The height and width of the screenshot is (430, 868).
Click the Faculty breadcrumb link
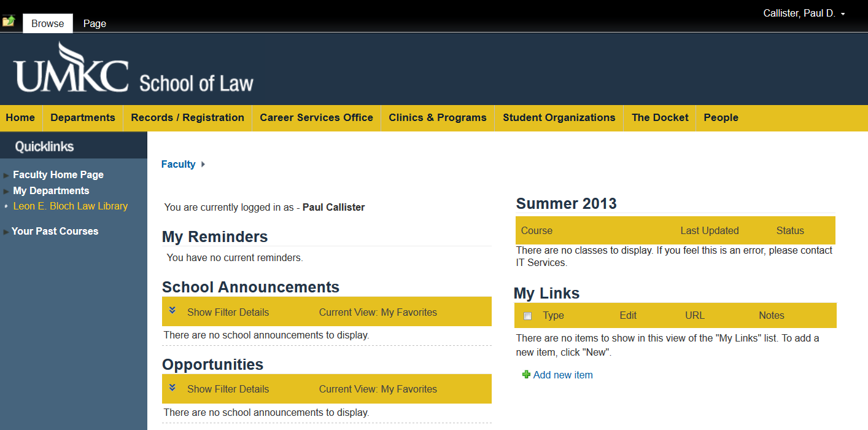point(178,164)
